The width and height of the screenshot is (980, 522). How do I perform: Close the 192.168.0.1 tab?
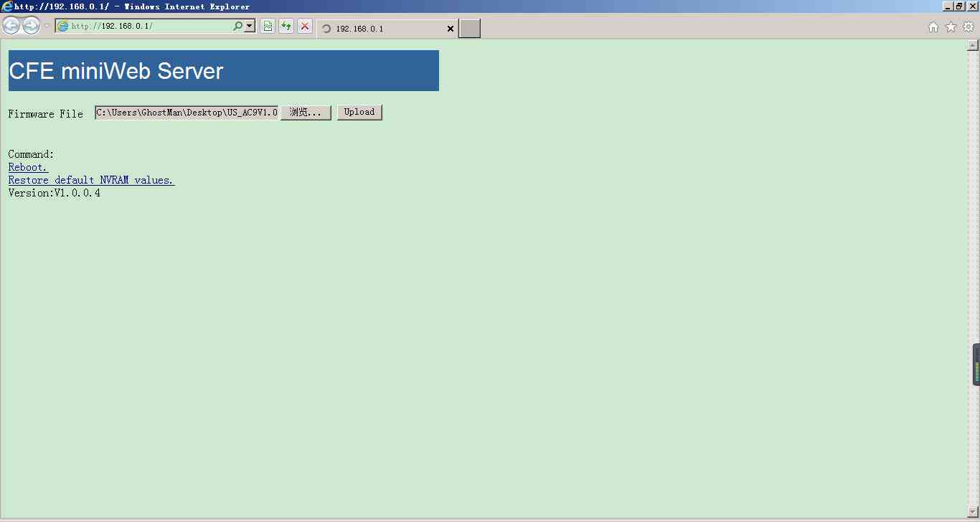coord(451,29)
